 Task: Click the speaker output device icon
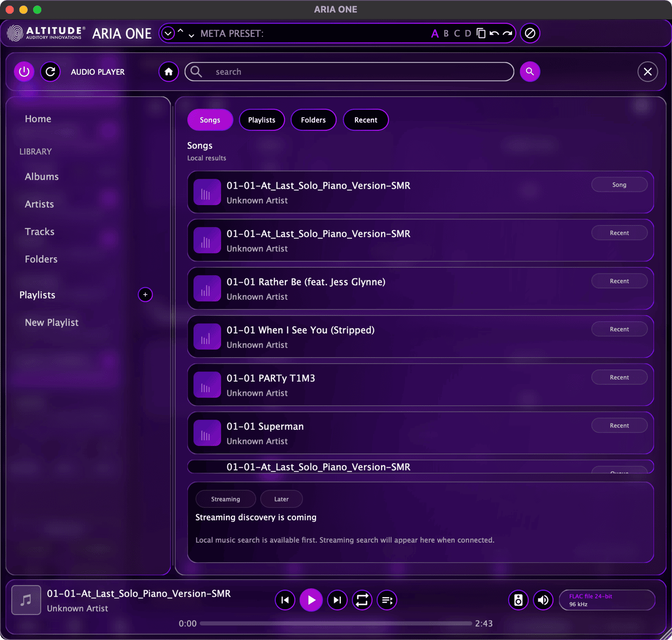coord(518,600)
